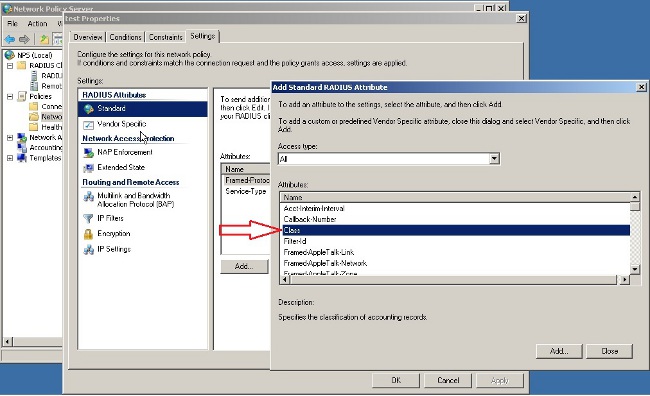Switch to the Overview tab

click(87, 37)
